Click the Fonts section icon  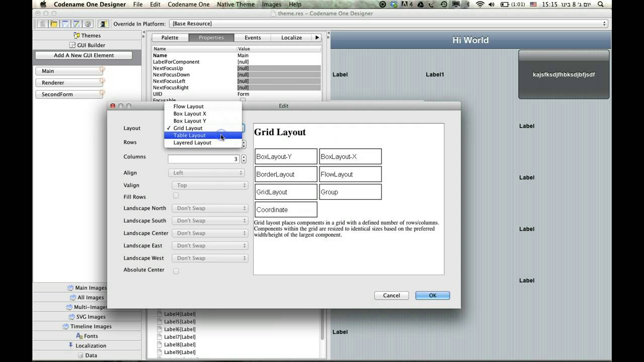[x=79, y=335]
